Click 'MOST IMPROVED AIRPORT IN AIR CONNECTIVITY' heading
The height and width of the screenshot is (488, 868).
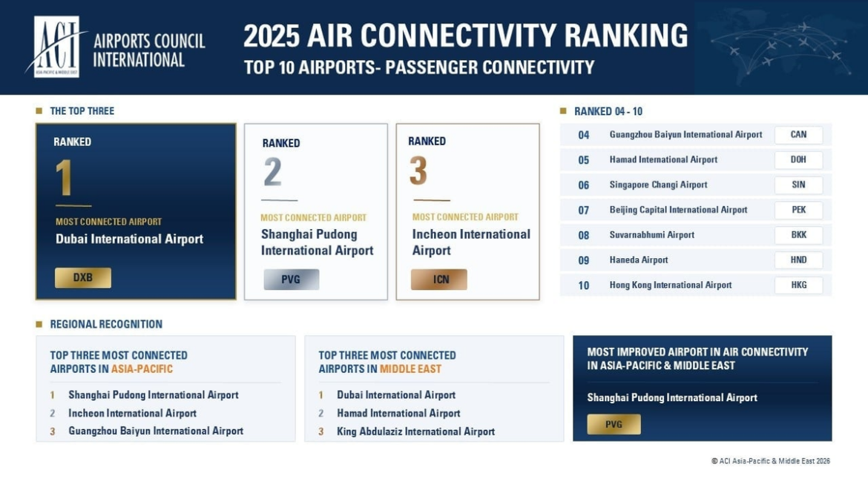coord(697,358)
